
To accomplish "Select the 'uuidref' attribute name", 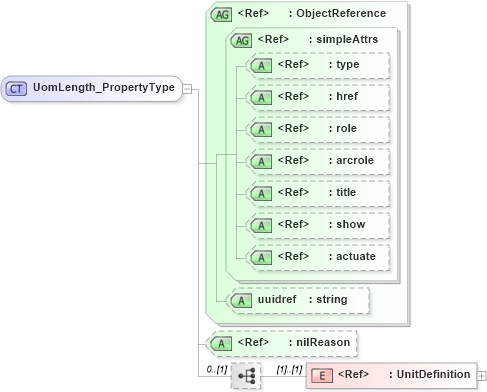I will tap(277, 299).
